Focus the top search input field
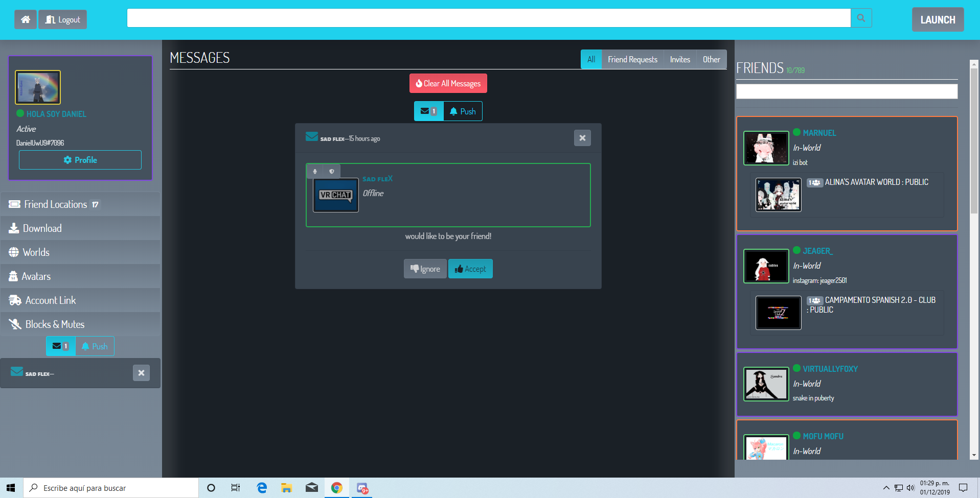 tap(489, 18)
